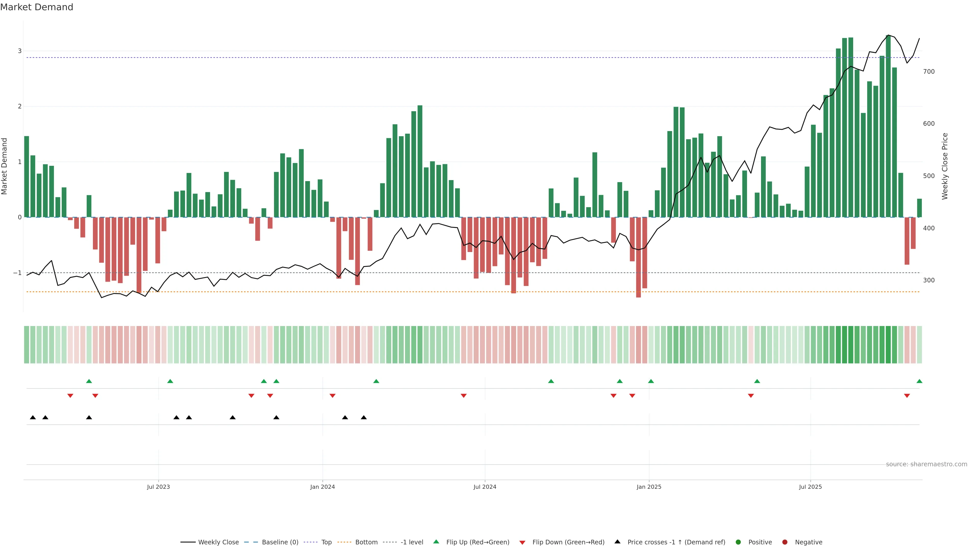Click the rightmost cell of the heatmap strip
Viewport: 980px width, 551px height.
919,345
